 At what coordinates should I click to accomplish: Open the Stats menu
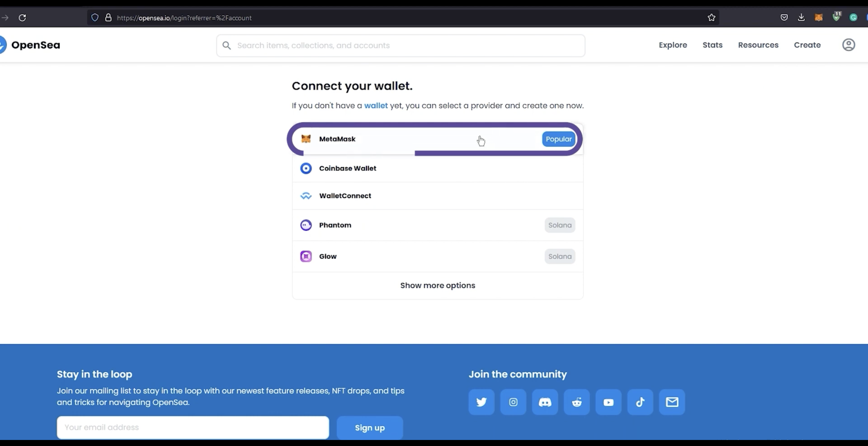pos(712,45)
